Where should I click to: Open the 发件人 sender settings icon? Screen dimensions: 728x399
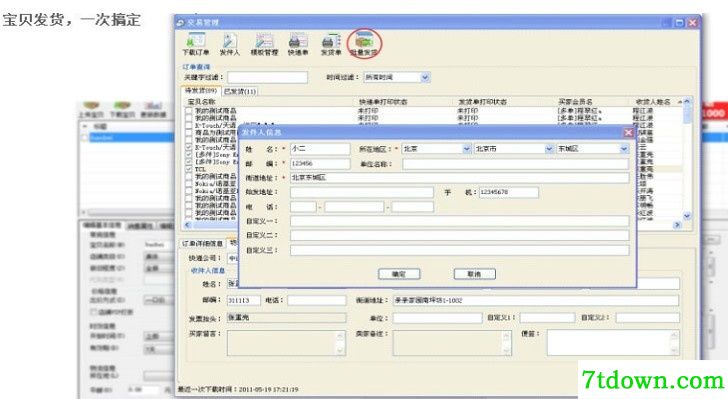(x=229, y=45)
